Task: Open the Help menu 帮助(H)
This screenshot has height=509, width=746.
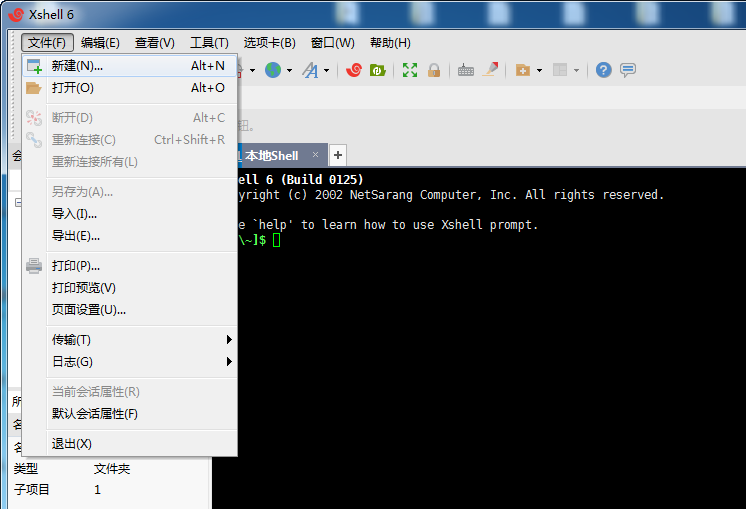Action: pyautogui.click(x=390, y=43)
